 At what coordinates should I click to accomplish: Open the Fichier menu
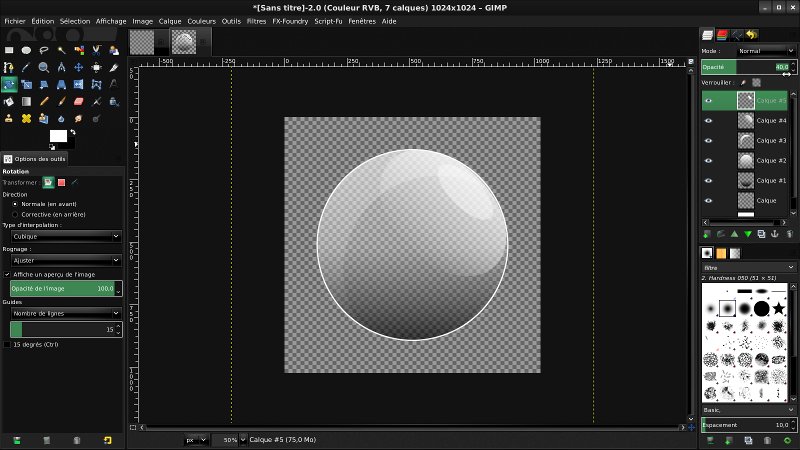(15, 21)
